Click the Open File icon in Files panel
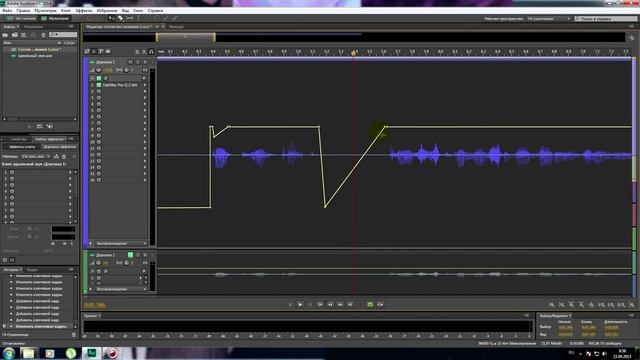The width and height of the screenshot is (640, 360). pyautogui.click(x=5, y=35)
